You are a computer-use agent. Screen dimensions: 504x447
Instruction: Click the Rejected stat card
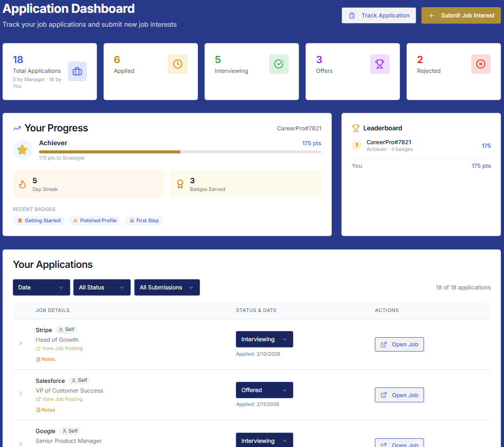454,71
